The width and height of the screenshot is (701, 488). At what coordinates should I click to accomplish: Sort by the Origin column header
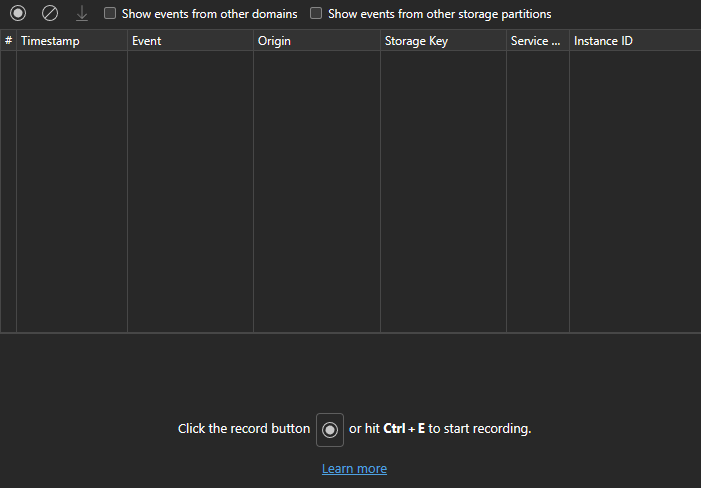(x=317, y=41)
